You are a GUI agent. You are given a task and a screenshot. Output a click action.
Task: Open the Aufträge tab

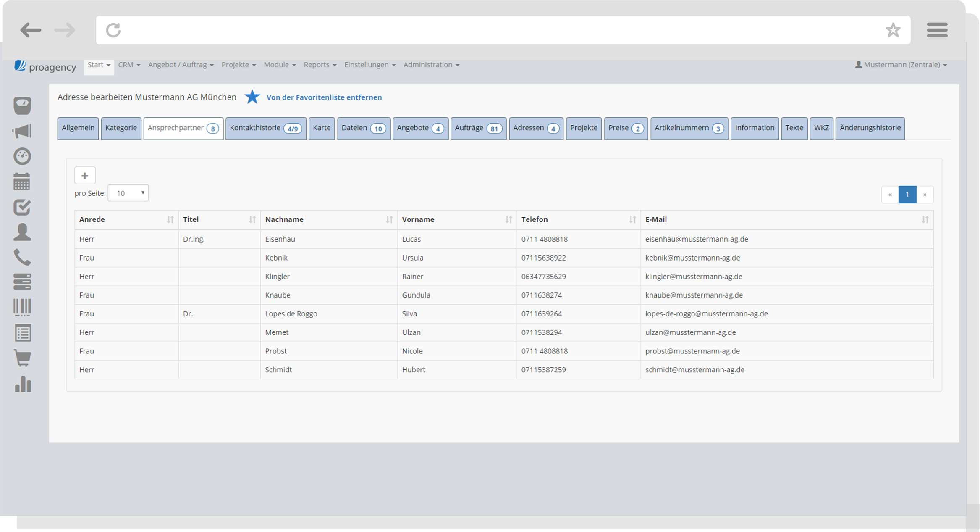click(478, 128)
